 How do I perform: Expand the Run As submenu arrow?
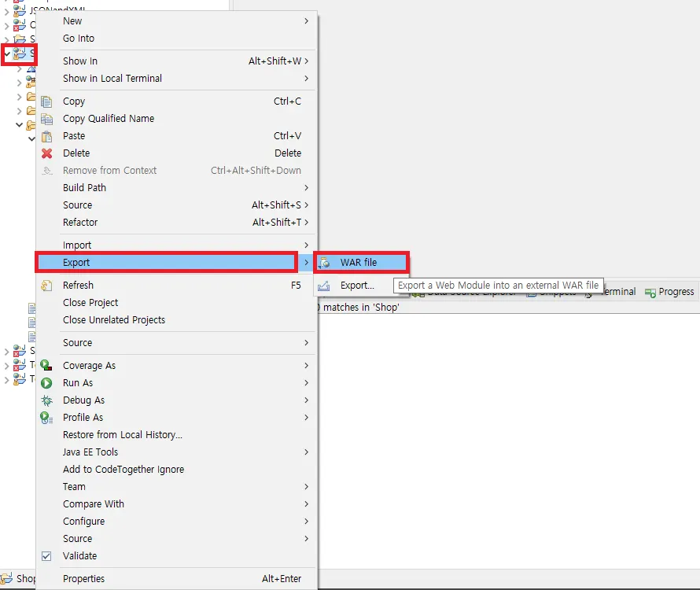coord(306,383)
